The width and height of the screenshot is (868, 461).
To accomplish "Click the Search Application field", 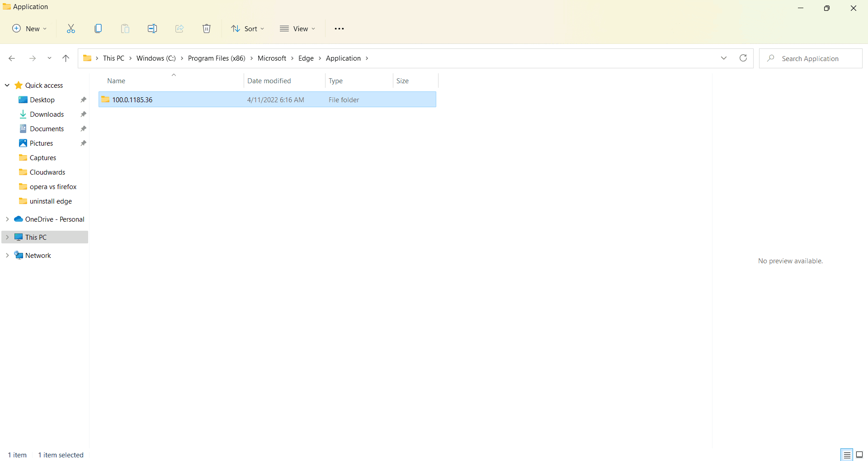I will coord(811,58).
